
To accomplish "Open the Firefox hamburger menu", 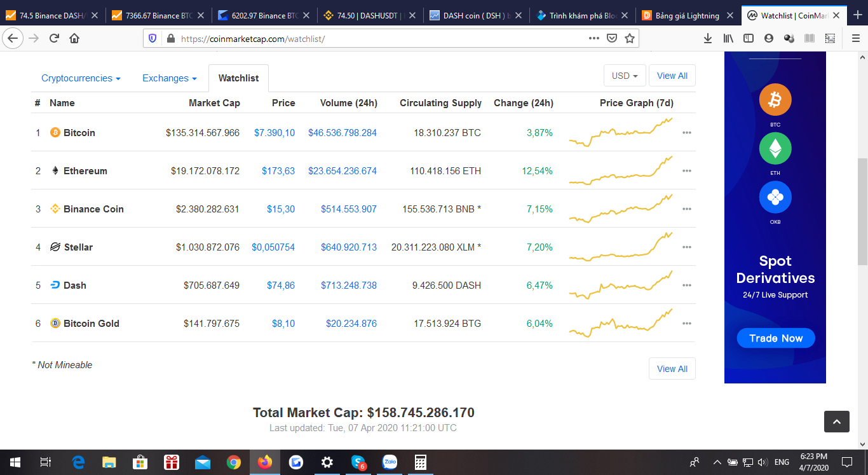I will pyautogui.click(x=855, y=38).
